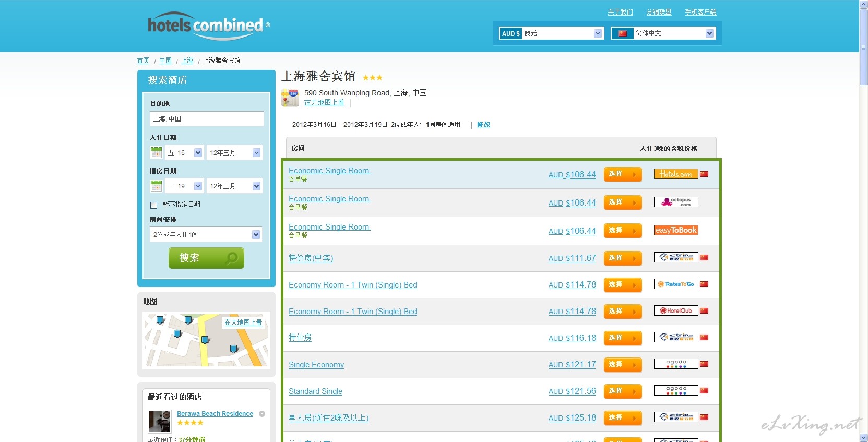Open the 简体中文 language dropdown
The height and width of the screenshot is (442, 868).
pos(663,33)
